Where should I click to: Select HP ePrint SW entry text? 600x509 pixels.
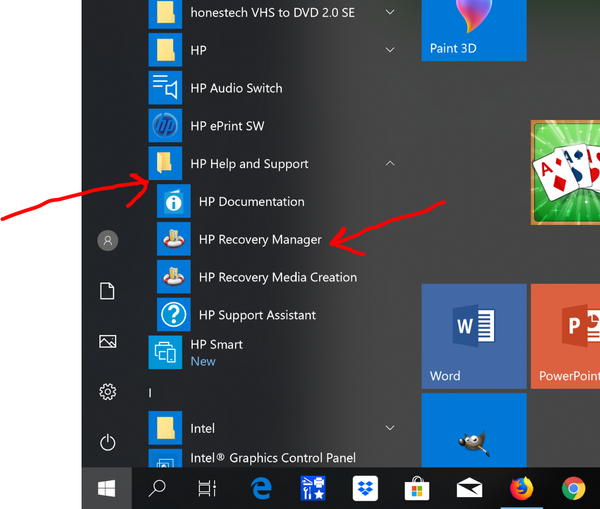pyautogui.click(x=227, y=126)
